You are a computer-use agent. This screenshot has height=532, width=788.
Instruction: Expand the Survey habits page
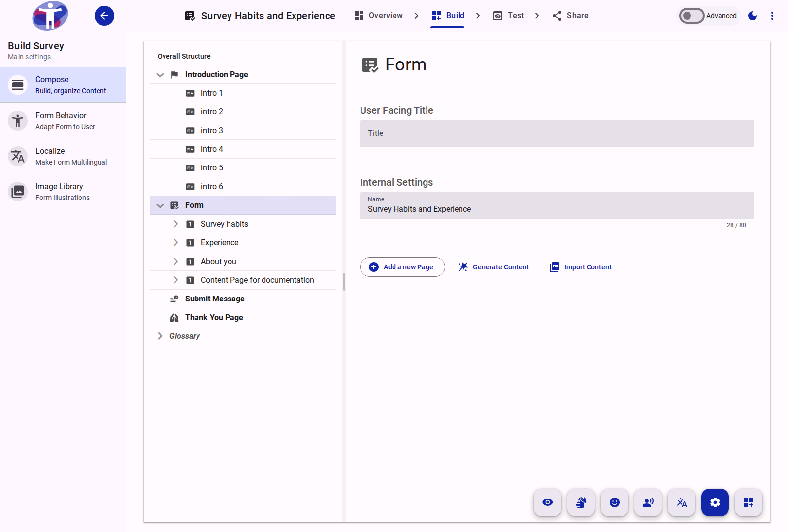click(x=175, y=224)
